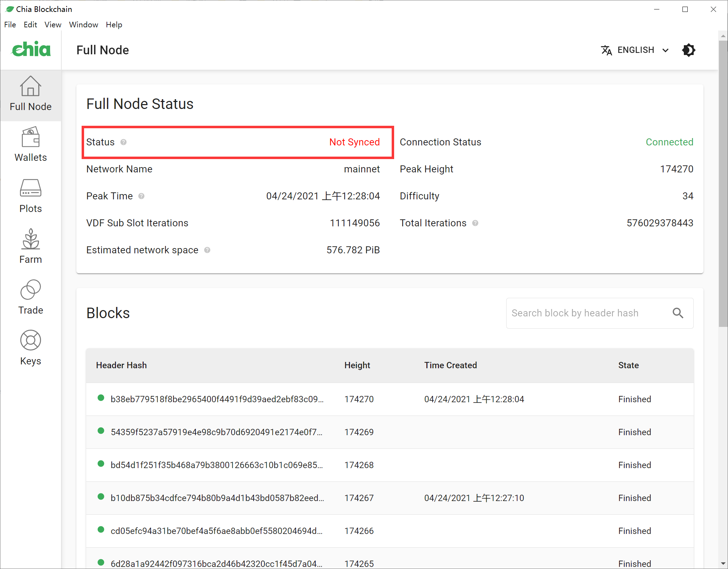Click the Peak Time help tooltip
Viewport: 728px width, 569px height.
pyautogui.click(x=142, y=196)
